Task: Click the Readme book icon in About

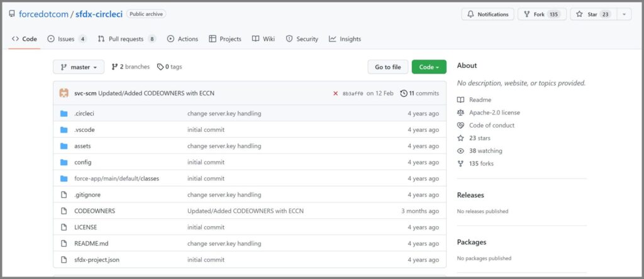Action: (461, 100)
